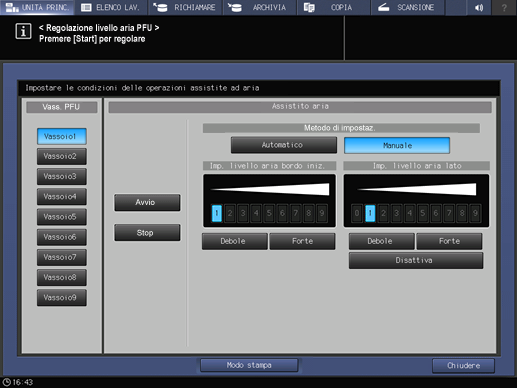Click the Metodo di impostaz. label
This screenshot has height=388, width=517.
pos(341,128)
